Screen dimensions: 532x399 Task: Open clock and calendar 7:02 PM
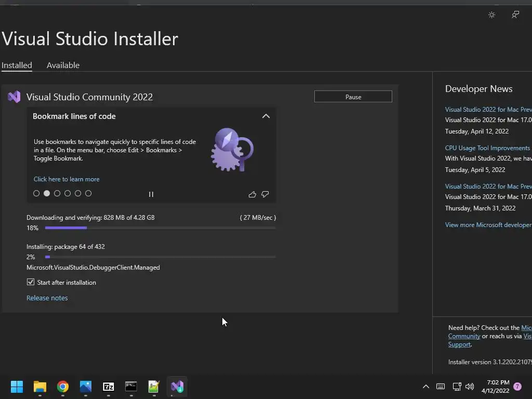(495, 387)
